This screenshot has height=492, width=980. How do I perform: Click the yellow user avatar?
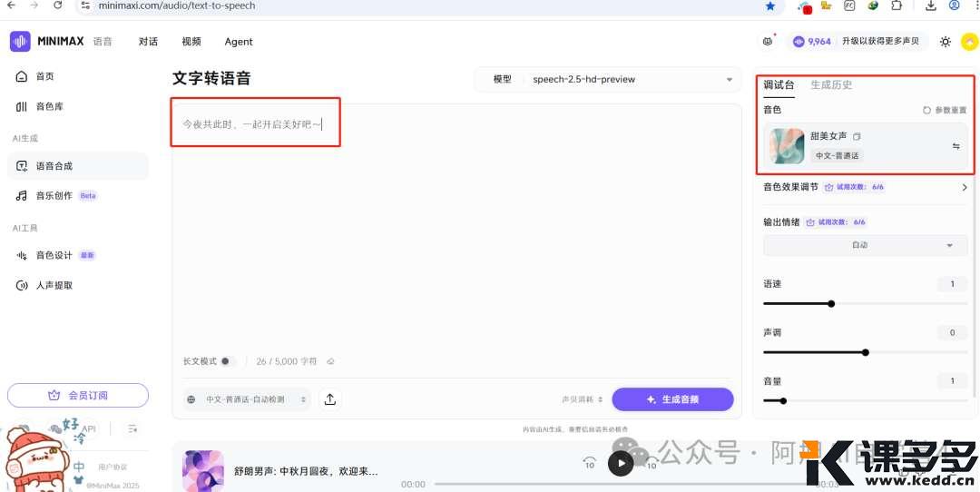969,42
